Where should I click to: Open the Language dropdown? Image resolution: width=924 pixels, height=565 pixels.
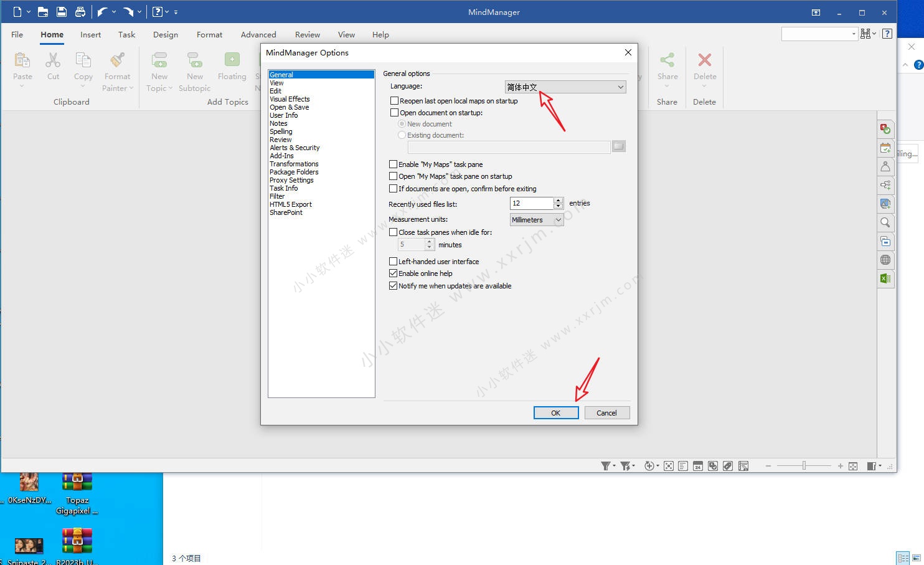pyautogui.click(x=565, y=87)
